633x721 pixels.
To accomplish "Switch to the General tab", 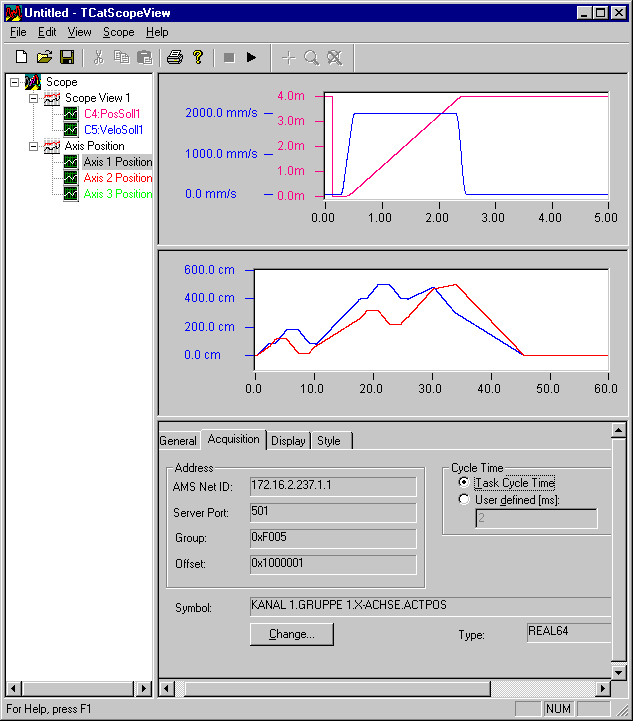I will pyautogui.click(x=178, y=441).
